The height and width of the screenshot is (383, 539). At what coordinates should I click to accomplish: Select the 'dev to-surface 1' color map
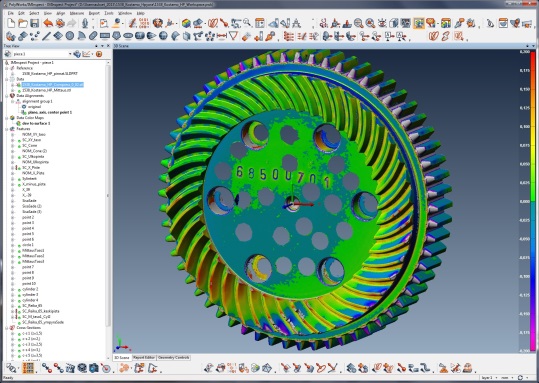coord(36,123)
